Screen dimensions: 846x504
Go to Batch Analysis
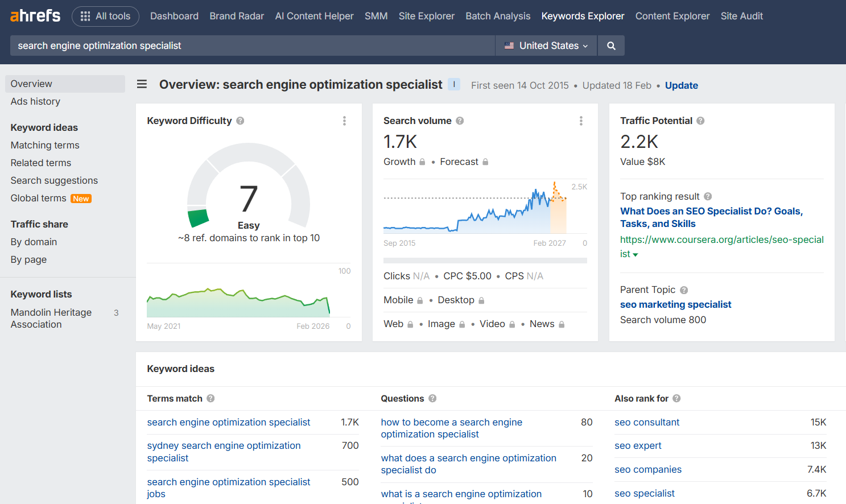(498, 16)
